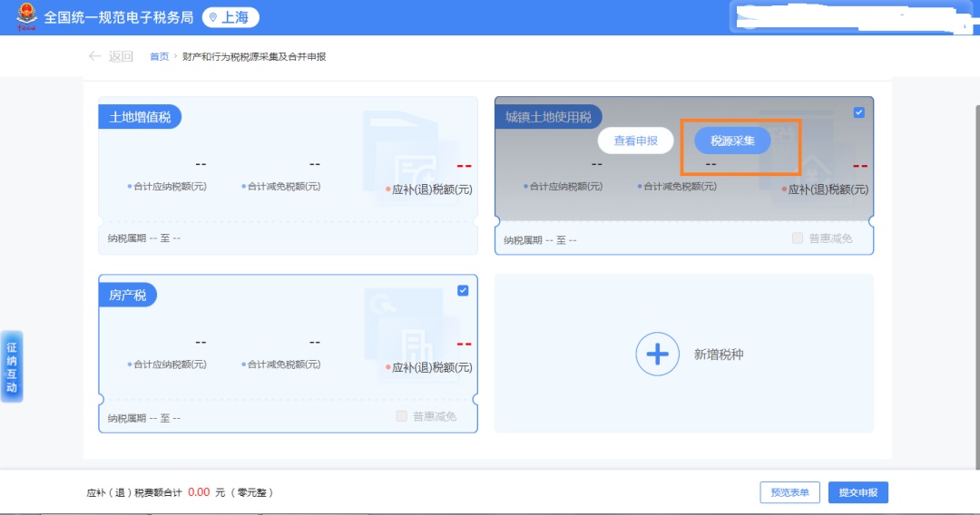Image resolution: width=980 pixels, height=515 pixels.
Task: Click 查看申报 button
Action: point(635,141)
